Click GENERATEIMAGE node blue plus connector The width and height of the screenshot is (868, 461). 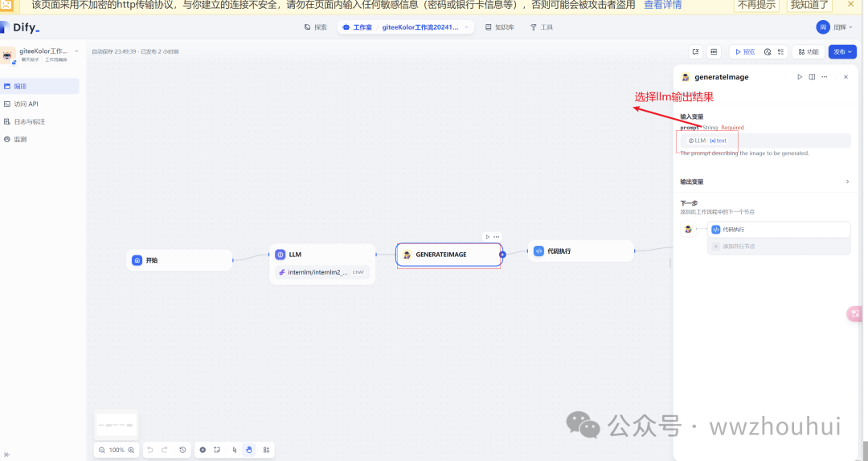click(502, 255)
